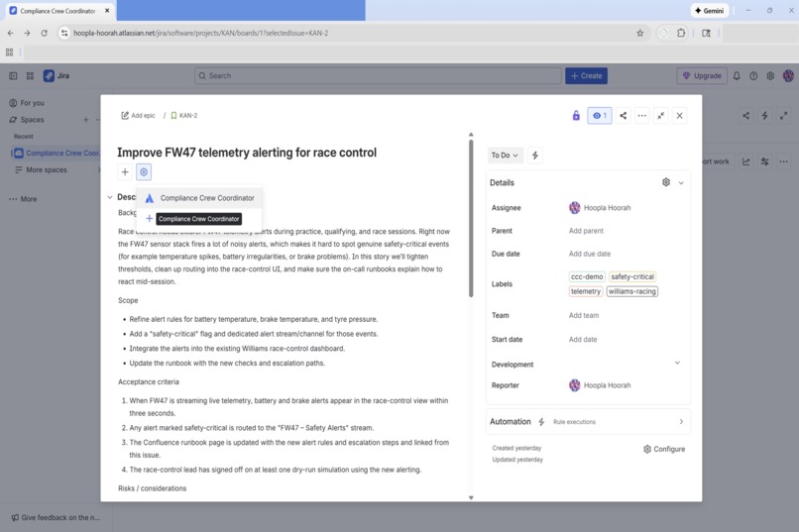Click Configure at bottom of details
Screen dimensions: 799x532
pyautogui.click(x=664, y=449)
